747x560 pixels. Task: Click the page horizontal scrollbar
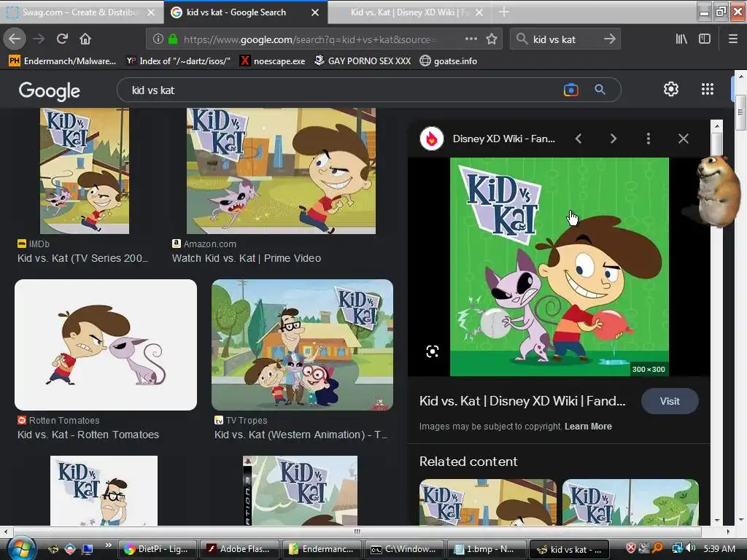[x=357, y=532]
